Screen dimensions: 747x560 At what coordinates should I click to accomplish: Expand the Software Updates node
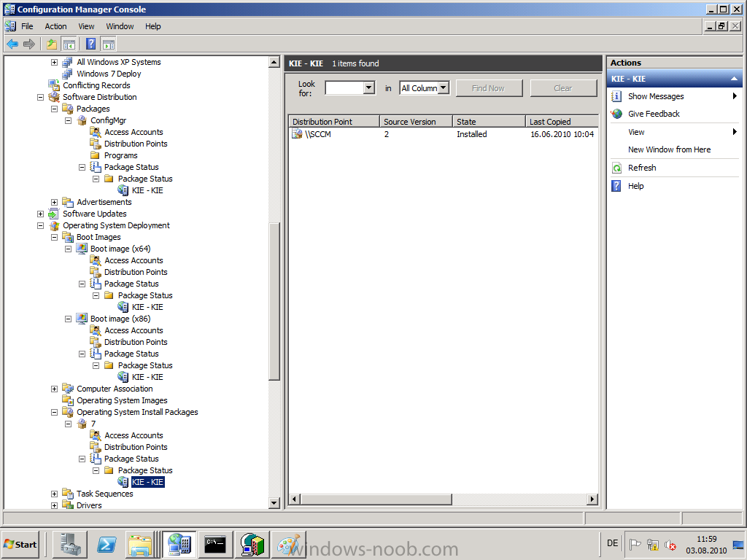click(41, 214)
